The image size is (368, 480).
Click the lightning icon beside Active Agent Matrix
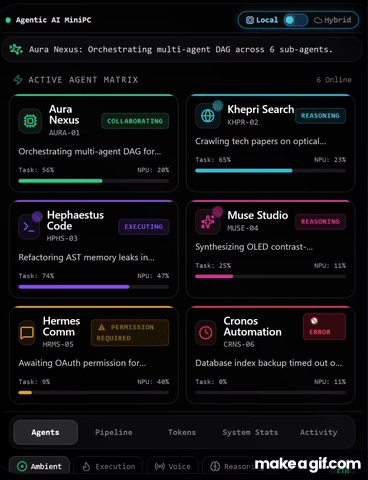(18, 80)
